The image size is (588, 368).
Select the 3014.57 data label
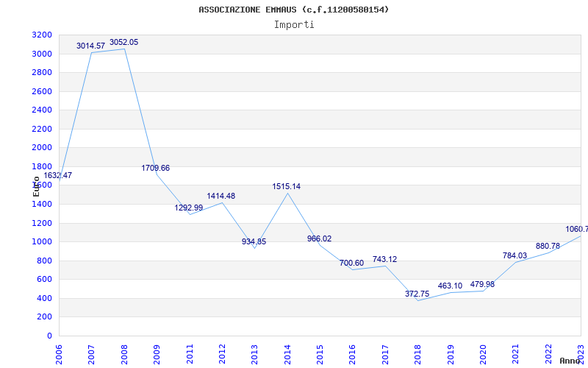coord(90,46)
